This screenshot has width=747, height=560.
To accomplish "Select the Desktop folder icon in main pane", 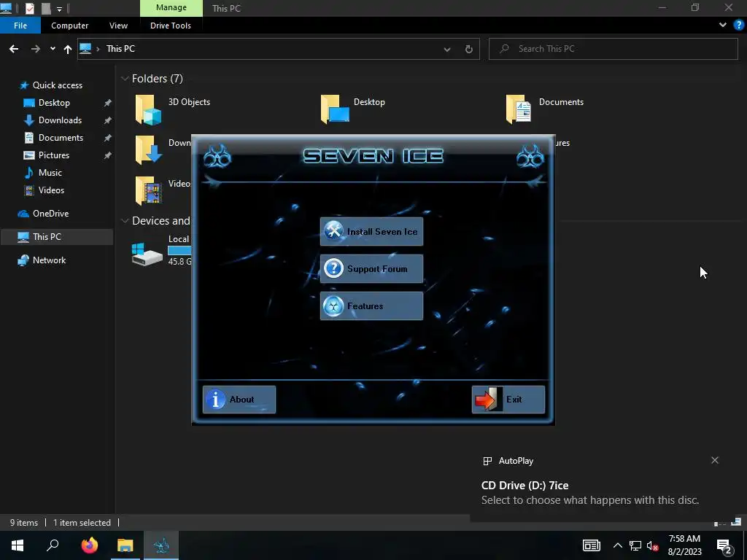I will click(x=335, y=109).
